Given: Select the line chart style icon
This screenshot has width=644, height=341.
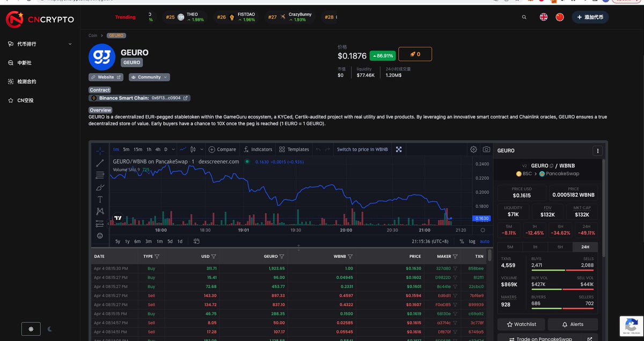Looking at the screenshot, I should click(183, 149).
